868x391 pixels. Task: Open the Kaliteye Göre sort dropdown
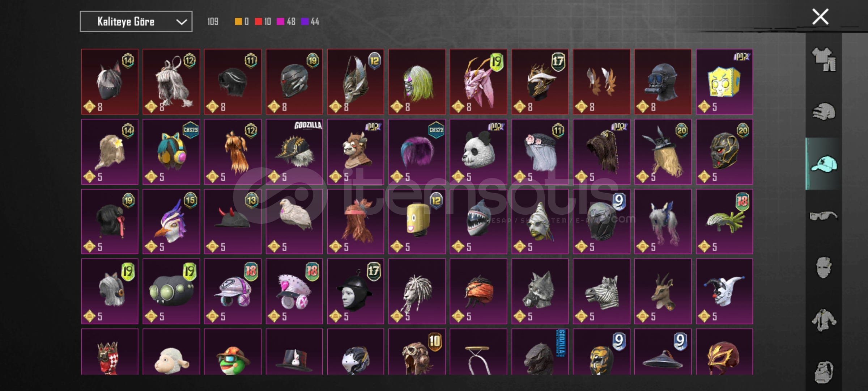(x=136, y=22)
